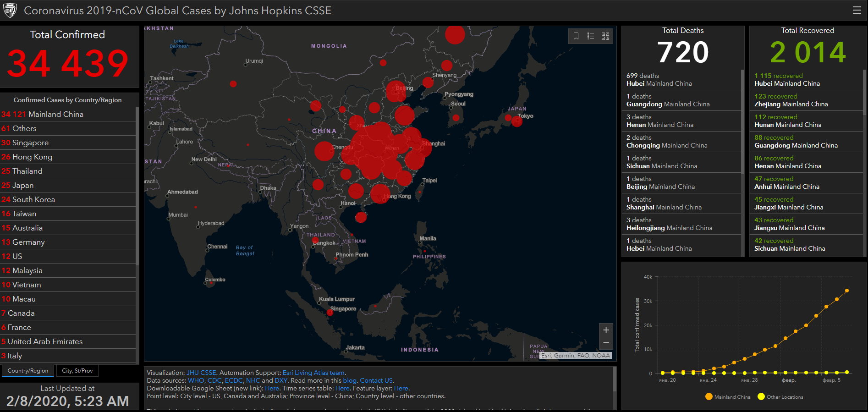Click the 43 recovered Jiangsu entry
The image size is (868, 412).
coord(807,224)
